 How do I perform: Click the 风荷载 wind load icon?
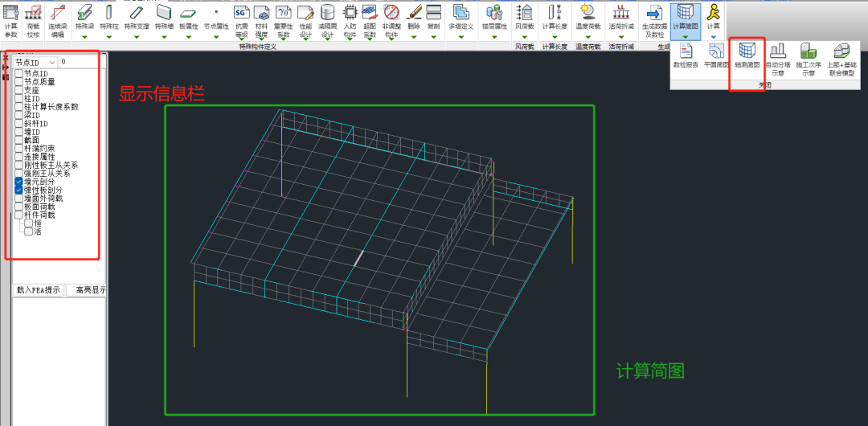pyautogui.click(x=526, y=12)
